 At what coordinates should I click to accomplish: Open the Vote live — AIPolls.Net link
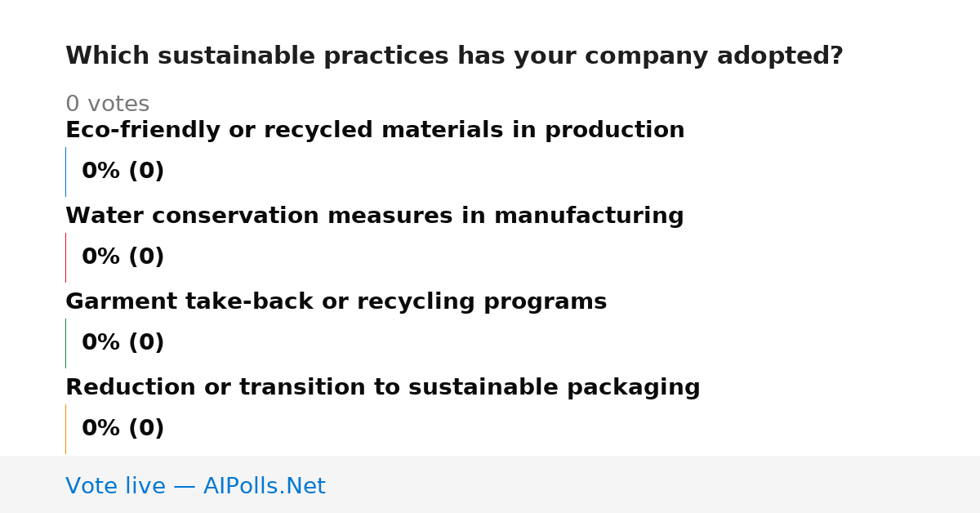point(195,486)
